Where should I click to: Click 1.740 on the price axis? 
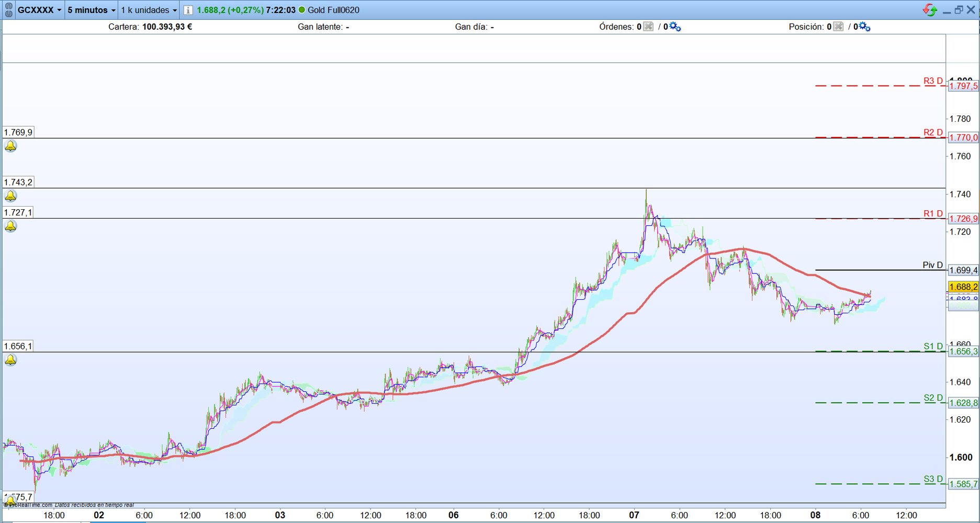pyautogui.click(x=960, y=194)
